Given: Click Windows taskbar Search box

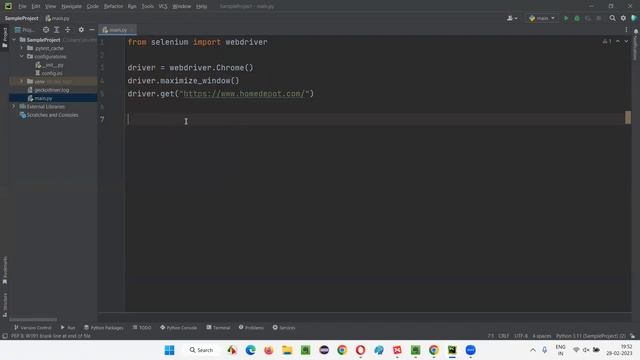Looking at the screenshot, I should pyautogui.click(x=201, y=350).
